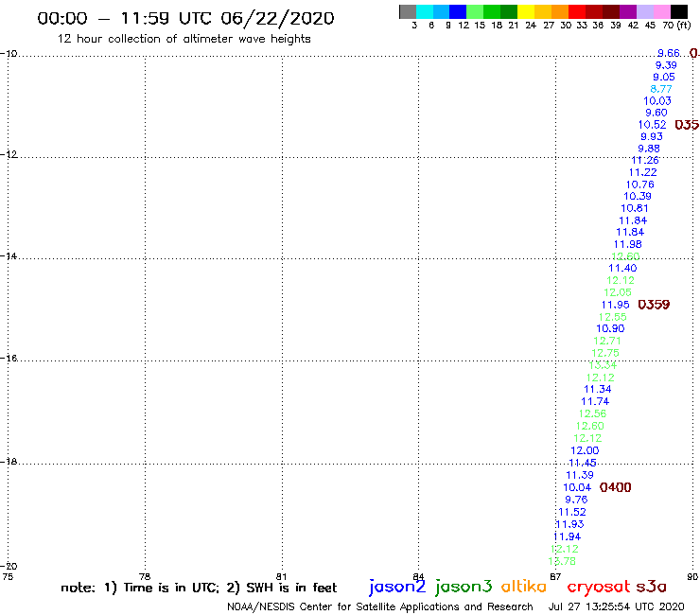Screen dimensions: 700x615
Task: Click the 'Jul 27 13:25:54 UTC 2020' timestamp
Action: pyautogui.click(x=616, y=606)
